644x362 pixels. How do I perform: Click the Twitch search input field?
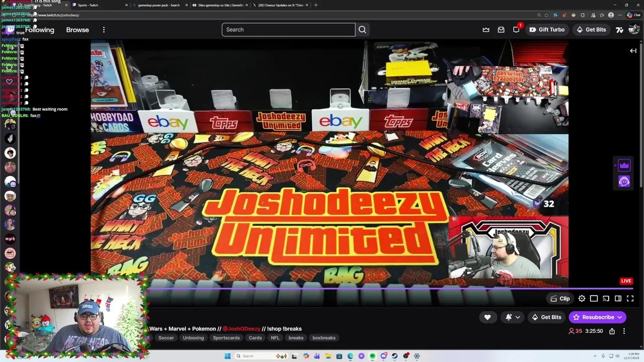pyautogui.click(x=288, y=30)
